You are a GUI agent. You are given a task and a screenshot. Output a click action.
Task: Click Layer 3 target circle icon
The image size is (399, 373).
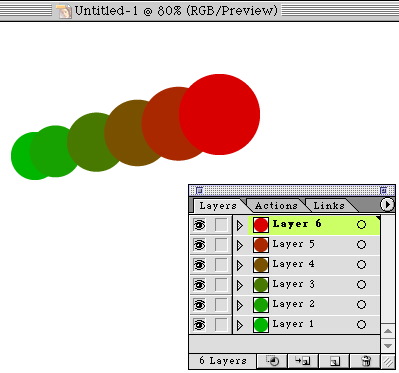[x=361, y=285]
